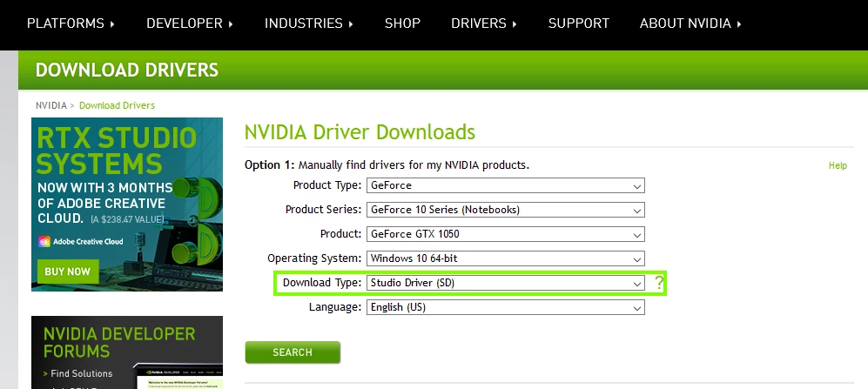Open the Product Series dropdown

tap(506, 210)
